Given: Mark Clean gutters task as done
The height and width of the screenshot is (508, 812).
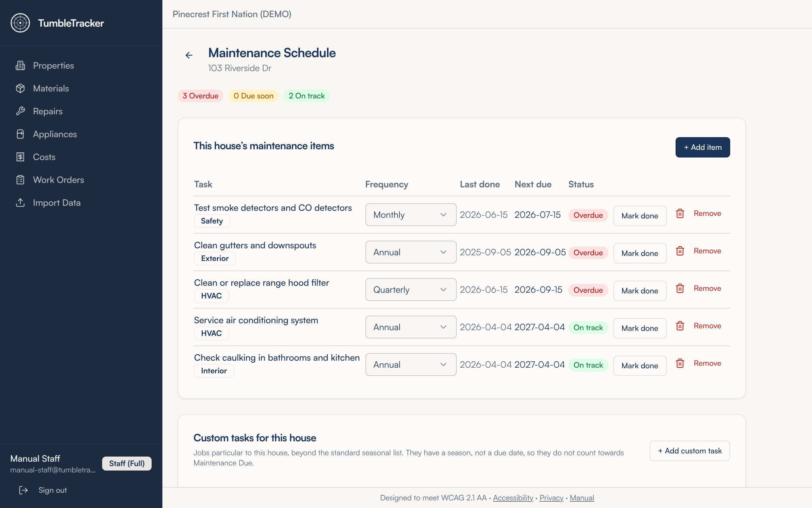Looking at the screenshot, I should click(x=639, y=253).
